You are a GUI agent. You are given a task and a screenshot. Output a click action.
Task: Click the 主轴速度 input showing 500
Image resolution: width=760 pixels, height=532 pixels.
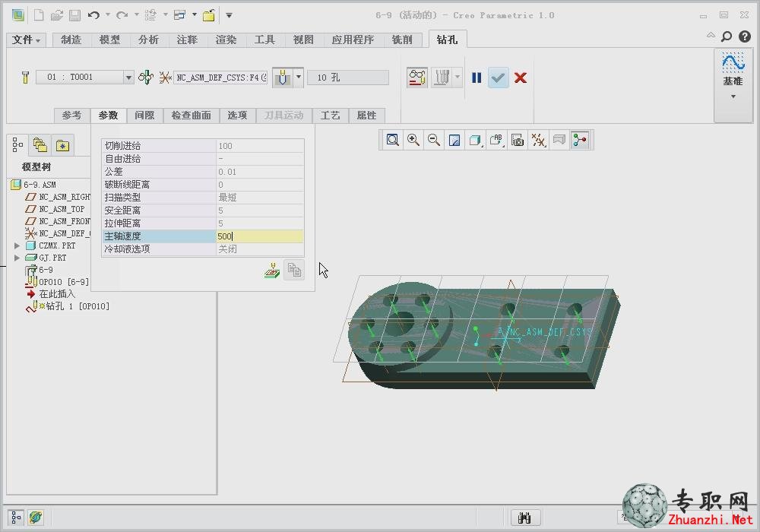[x=260, y=236]
